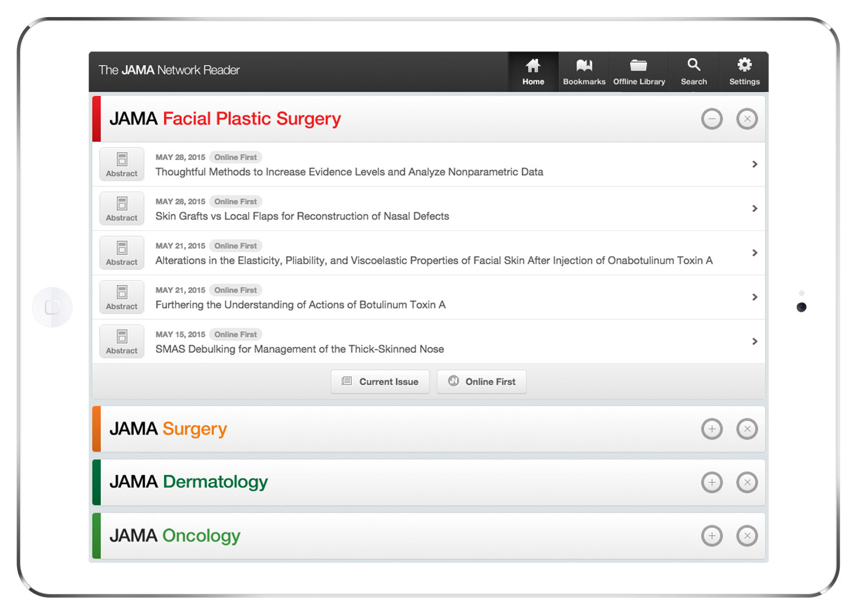Open Abstract icon for Thoughtful Methods article
The width and height of the screenshot is (858, 616).
(x=122, y=164)
